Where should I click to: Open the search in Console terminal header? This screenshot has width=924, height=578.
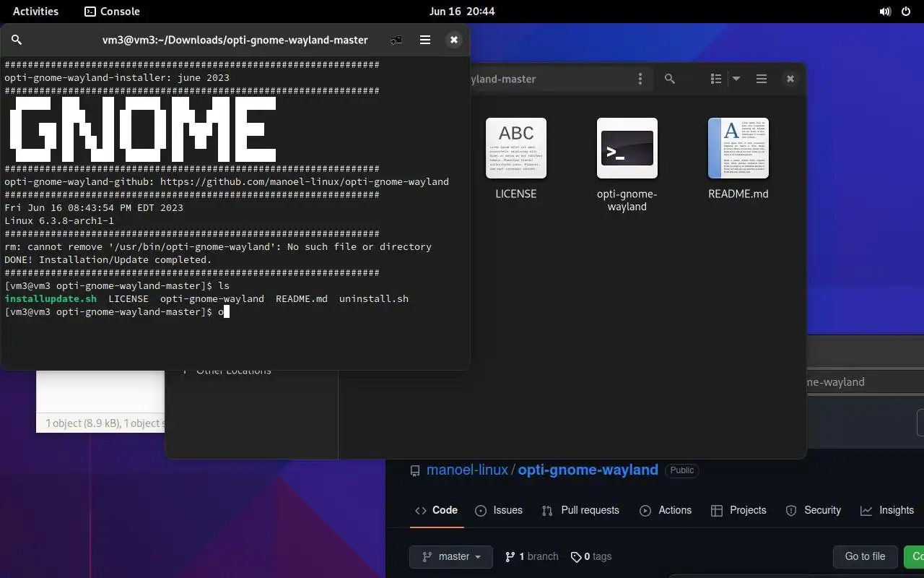click(17, 40)
